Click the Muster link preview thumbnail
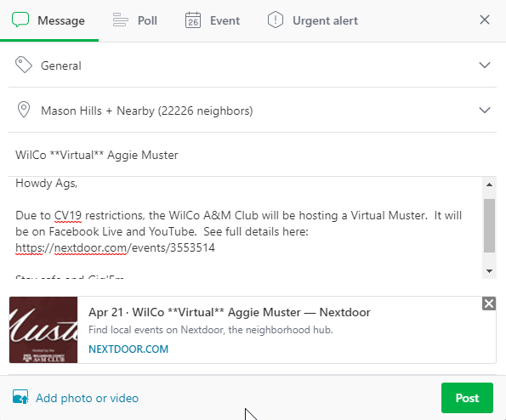The image size is (506, 420). coord(43,330)
